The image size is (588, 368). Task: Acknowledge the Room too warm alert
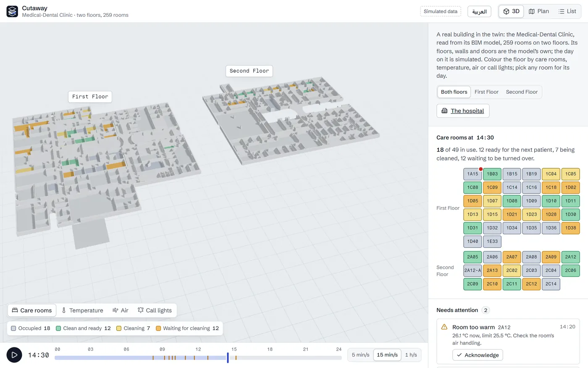click(478, 355)
